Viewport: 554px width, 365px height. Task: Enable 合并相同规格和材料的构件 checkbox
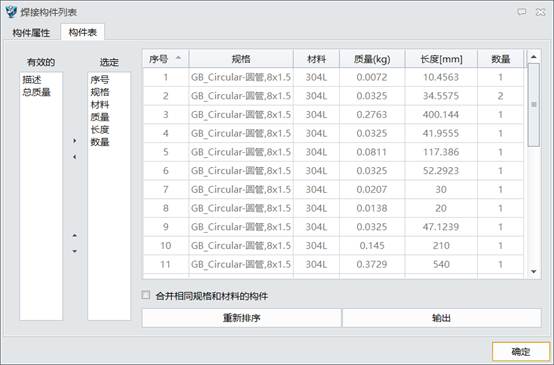point(146,295)
